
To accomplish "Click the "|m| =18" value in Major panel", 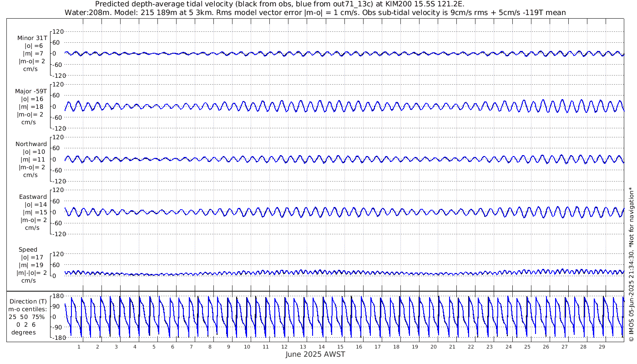I will coord(31,106).
